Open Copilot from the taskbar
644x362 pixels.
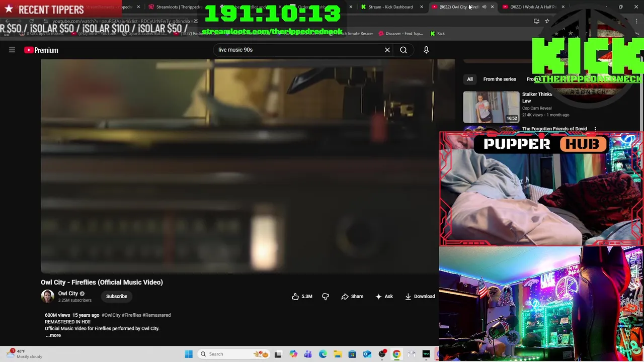(x=293, y=354)
